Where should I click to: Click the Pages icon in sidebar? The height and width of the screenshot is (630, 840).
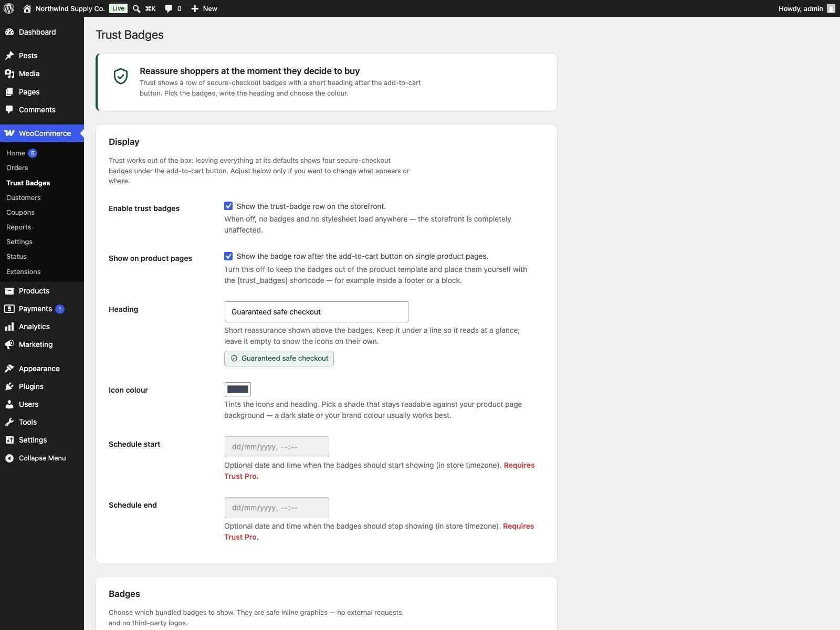(x=9, y=92)
